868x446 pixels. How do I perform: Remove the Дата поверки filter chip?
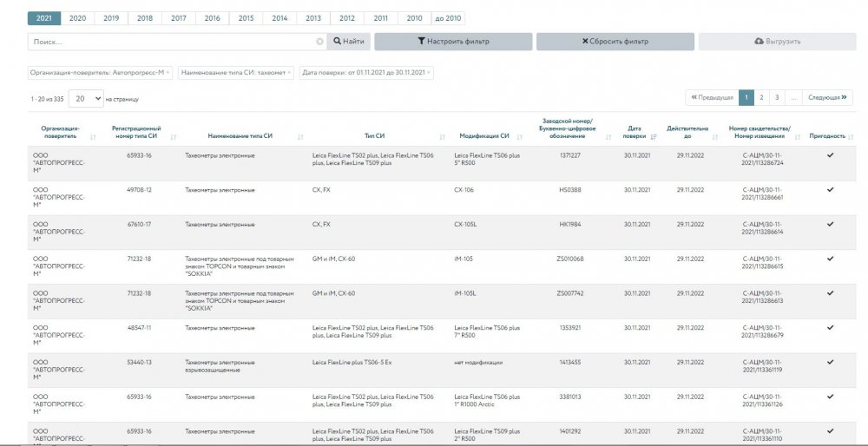coord(429,73)
